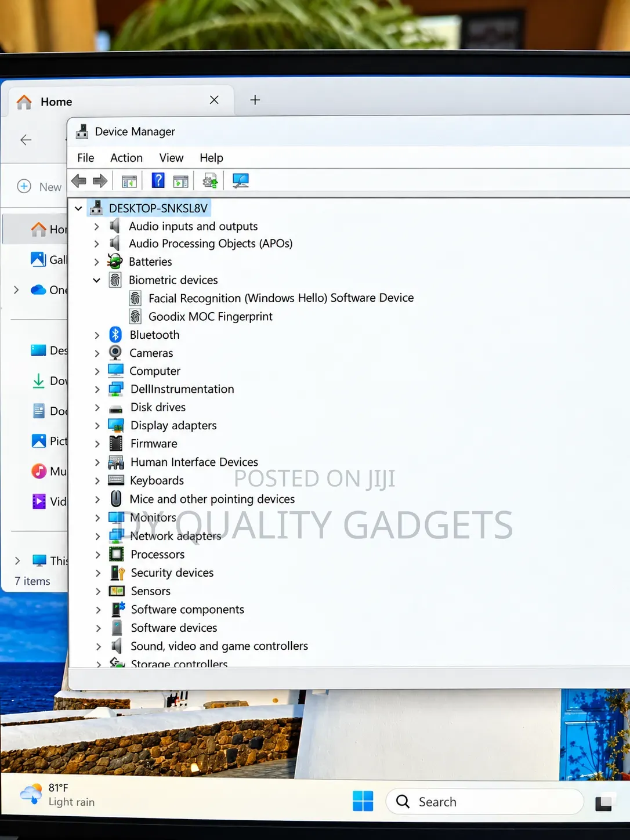Image resolution: width=630 pixels, height=840 pixels.
Task: Collapse the Biometric devices category
Action: (x=97, y=280)
